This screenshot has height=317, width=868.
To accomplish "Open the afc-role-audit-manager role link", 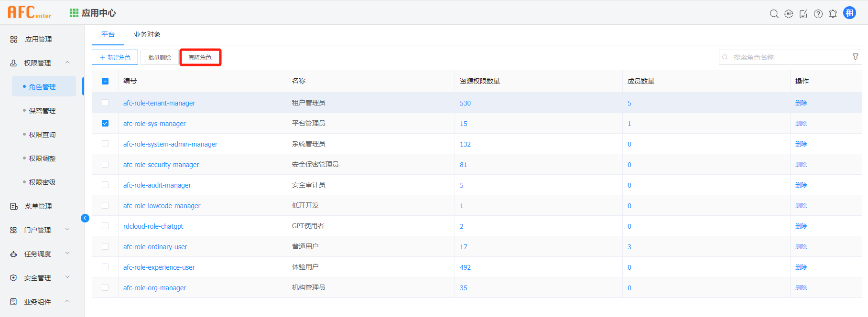I will click(157, 185).
